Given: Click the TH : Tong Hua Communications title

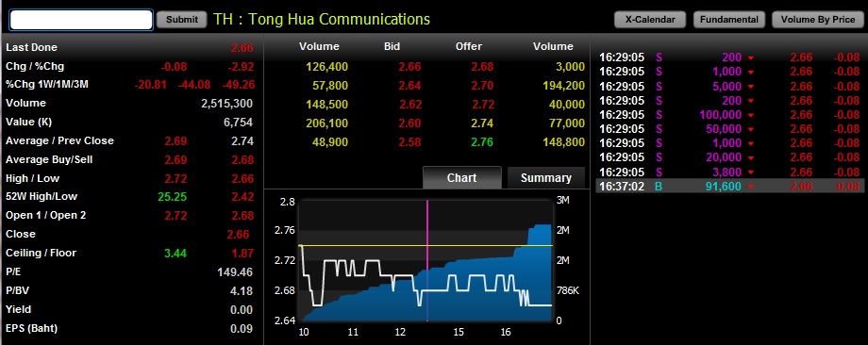Looking at the screenshot, I should pos(322,19).
